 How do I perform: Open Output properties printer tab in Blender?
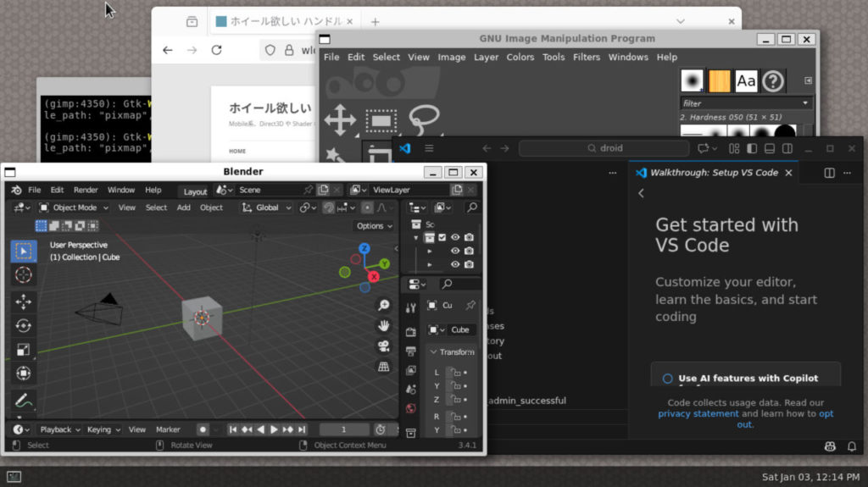[x=411, y=351]
